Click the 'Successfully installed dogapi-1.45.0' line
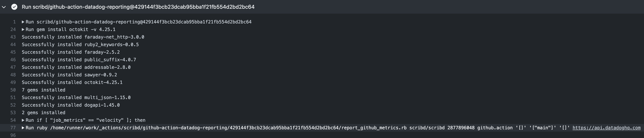644x138 pixels. pos(71,105)
